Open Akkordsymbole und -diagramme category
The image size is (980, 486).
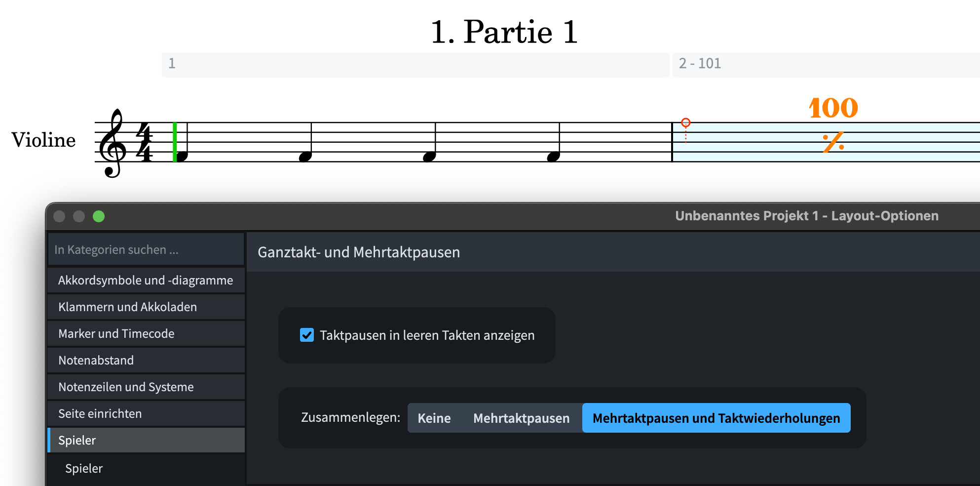[x=147, y=280]
